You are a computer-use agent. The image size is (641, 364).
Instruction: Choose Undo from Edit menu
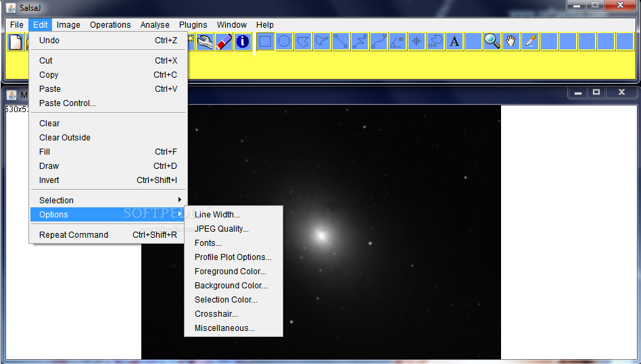108,41
